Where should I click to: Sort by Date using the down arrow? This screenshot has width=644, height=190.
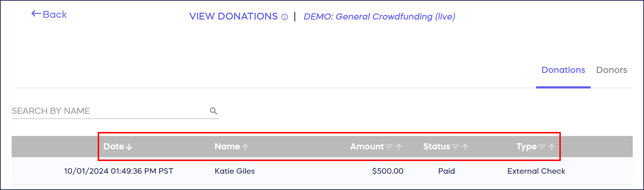point(129,147)
